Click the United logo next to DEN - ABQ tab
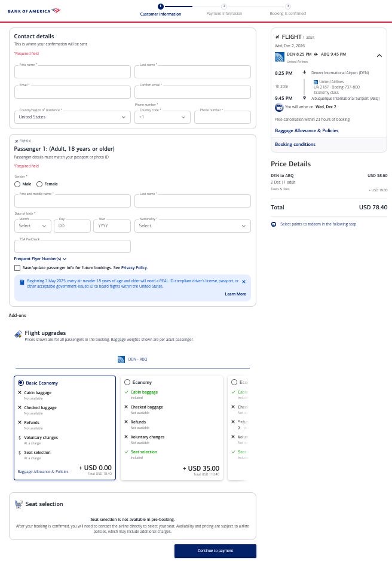Image resolution: width=392 pixels, height=561 pixels. 121,359
